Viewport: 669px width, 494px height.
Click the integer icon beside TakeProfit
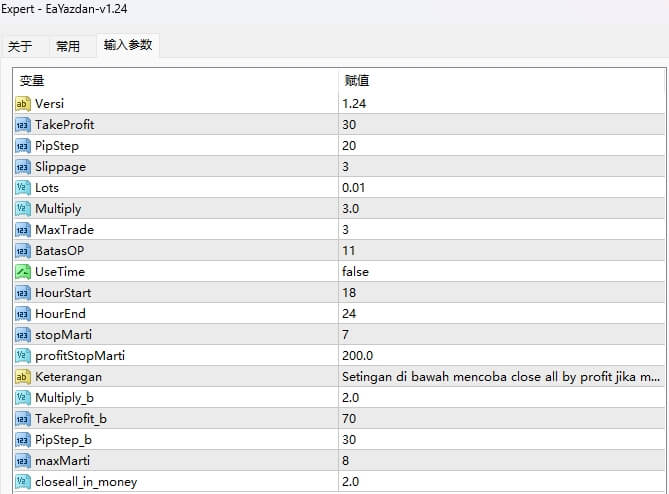pos(23,125)
